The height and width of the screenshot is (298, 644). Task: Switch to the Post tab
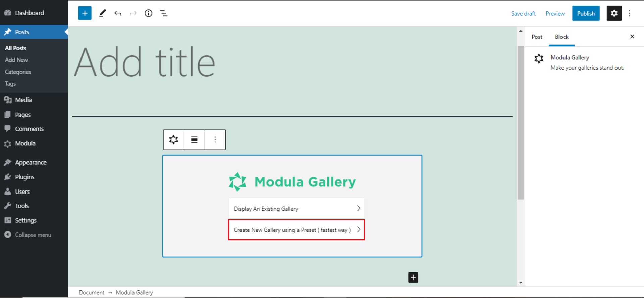[x=537, y=37]
